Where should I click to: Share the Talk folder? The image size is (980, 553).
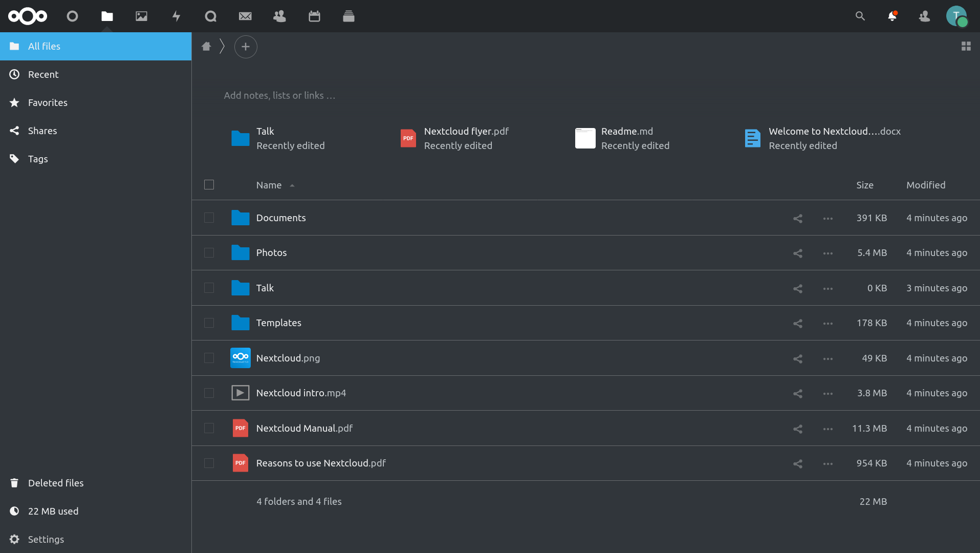pos(797,288)
